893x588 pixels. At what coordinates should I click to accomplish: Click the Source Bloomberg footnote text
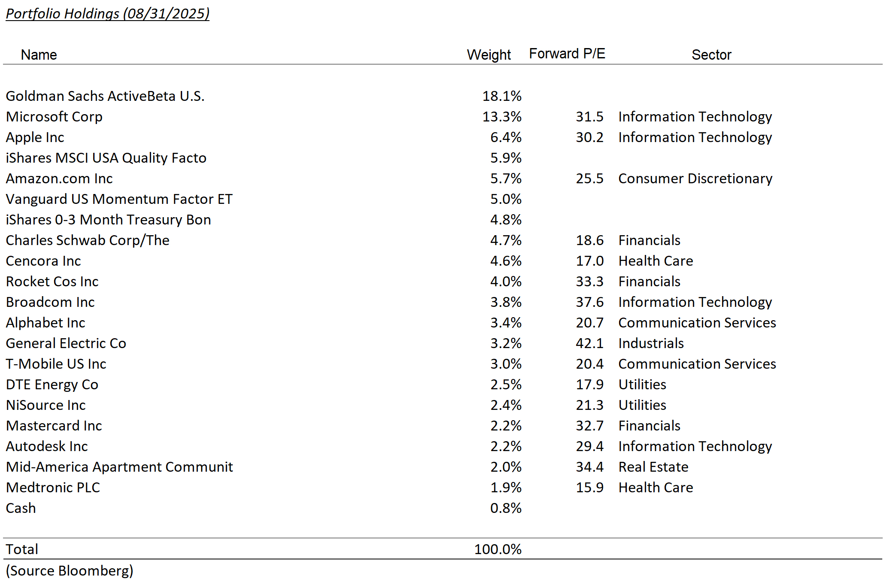pos(70,571)
